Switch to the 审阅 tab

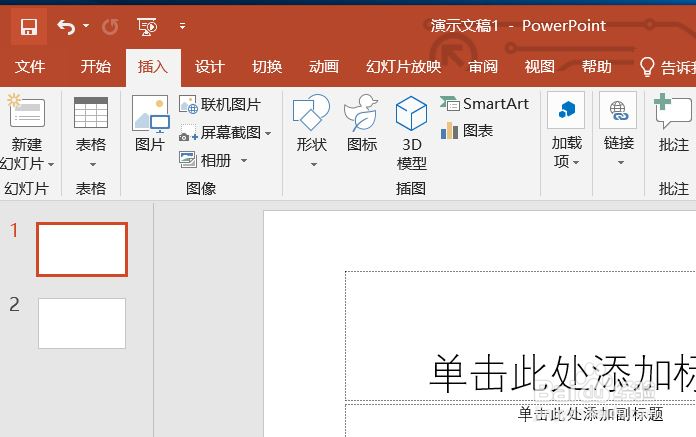(x=483, y=67)
